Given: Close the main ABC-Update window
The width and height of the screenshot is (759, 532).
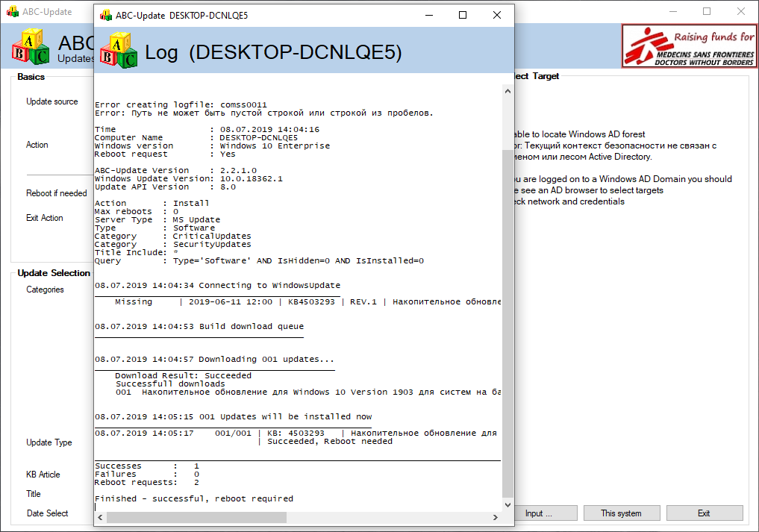Looking at the screenshot, I should tap(740, 12).
